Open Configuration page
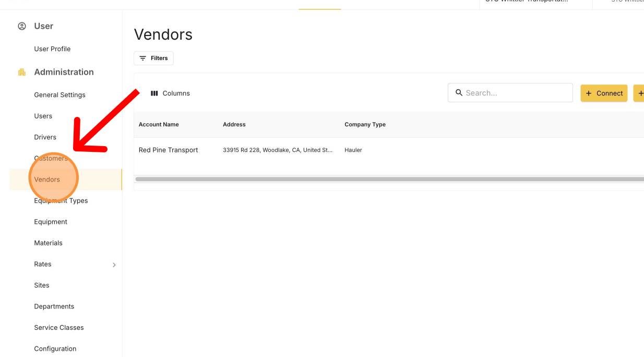This screenshot has height=357, width=644. click(x=55, y=349)
